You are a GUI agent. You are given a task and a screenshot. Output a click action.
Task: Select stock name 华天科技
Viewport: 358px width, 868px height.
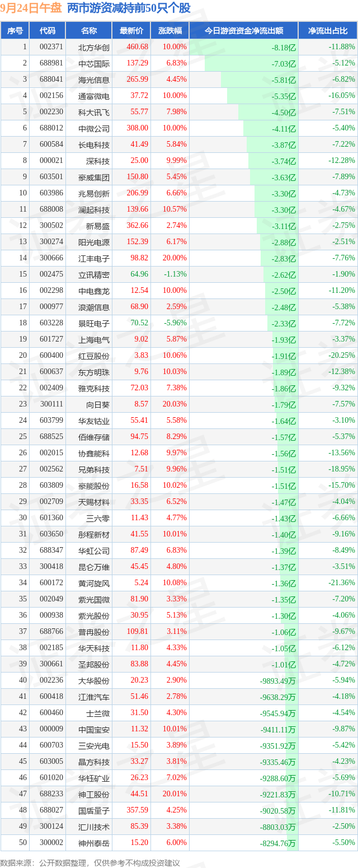(95, 648)
